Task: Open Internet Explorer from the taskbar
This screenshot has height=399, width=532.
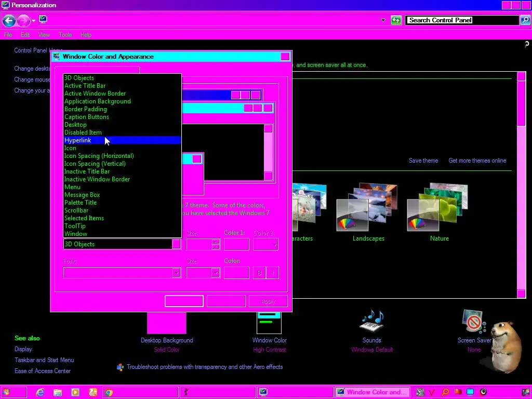Action: (39, 393)
